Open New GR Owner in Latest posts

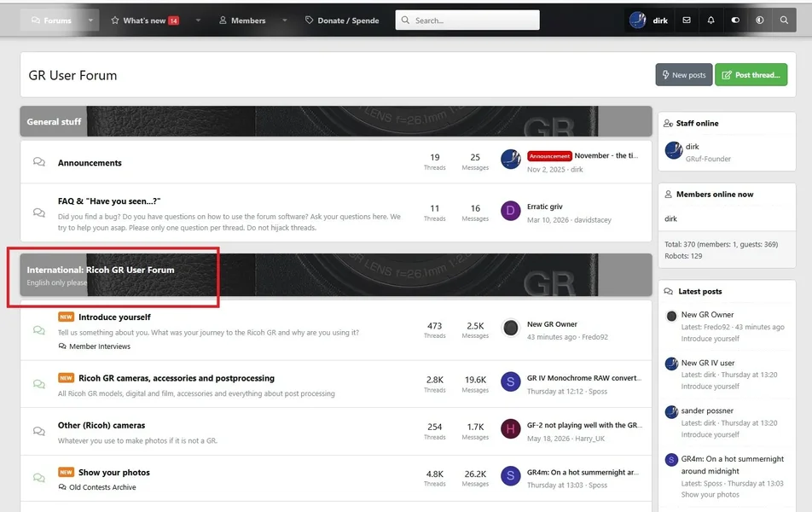(707, 315)
